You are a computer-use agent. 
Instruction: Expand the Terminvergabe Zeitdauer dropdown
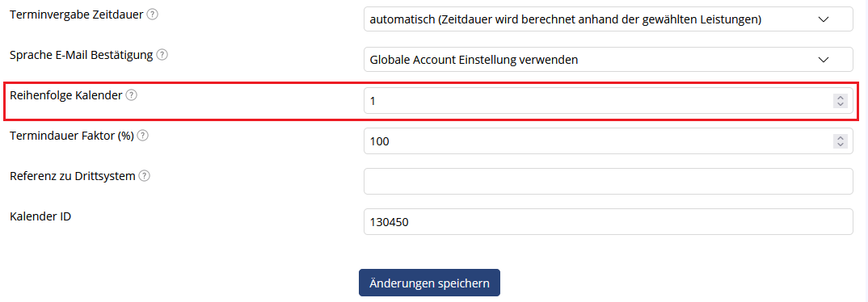pyautogui.click(x=609, y=19)
